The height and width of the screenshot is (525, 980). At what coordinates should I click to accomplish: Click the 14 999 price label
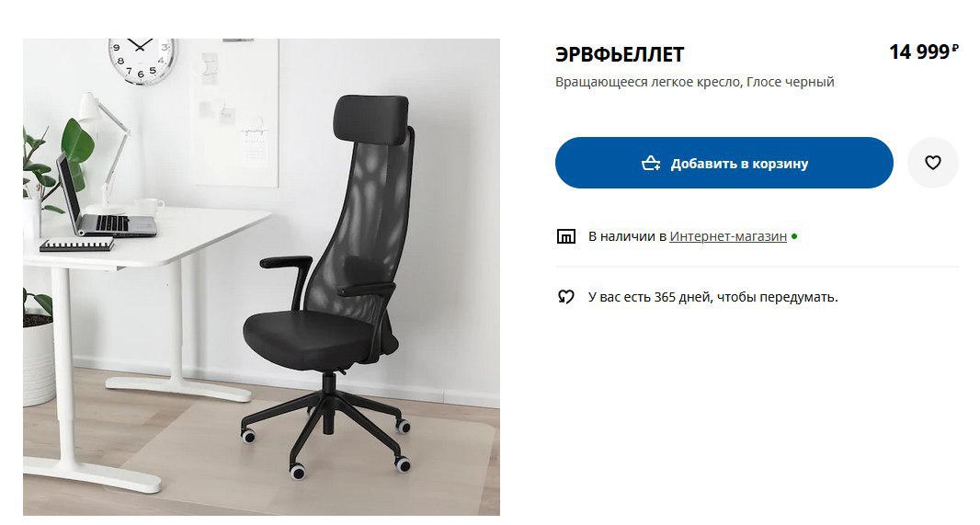pyautogui.click(x=919, y=51)
